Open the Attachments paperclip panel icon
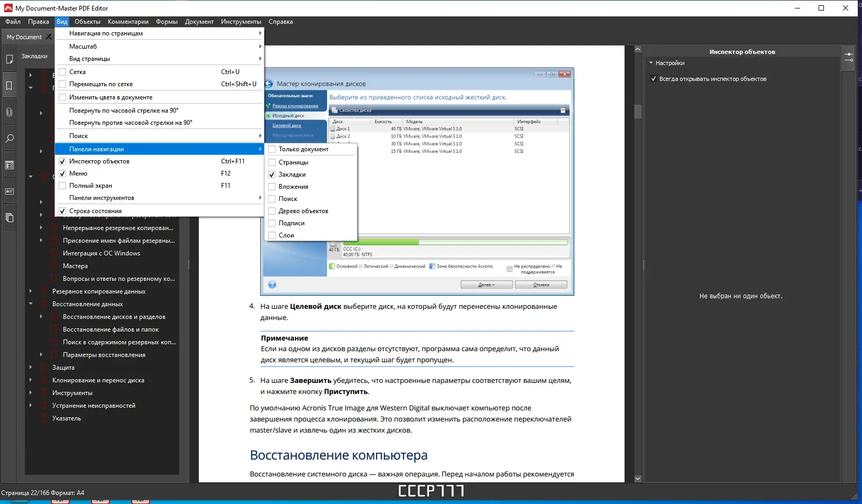Viewport: 862px width, 504px height. click(10, 112)
